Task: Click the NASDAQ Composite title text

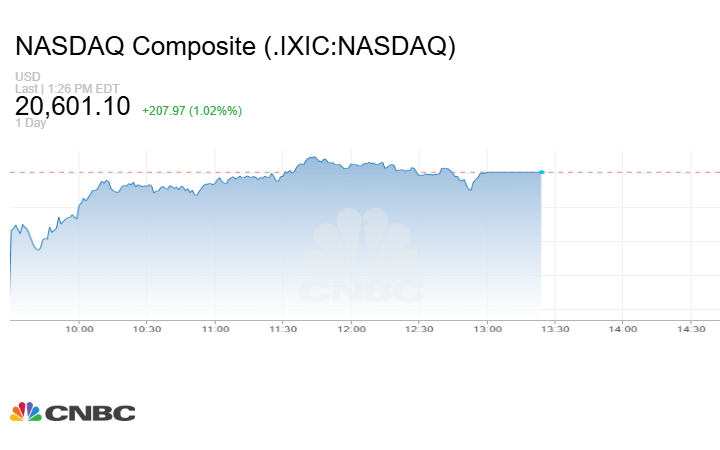Action: (x=236, y=46)
